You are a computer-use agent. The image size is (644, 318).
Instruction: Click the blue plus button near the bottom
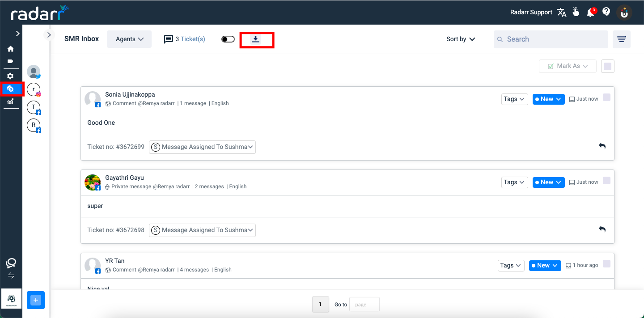(x=36, y=300)
